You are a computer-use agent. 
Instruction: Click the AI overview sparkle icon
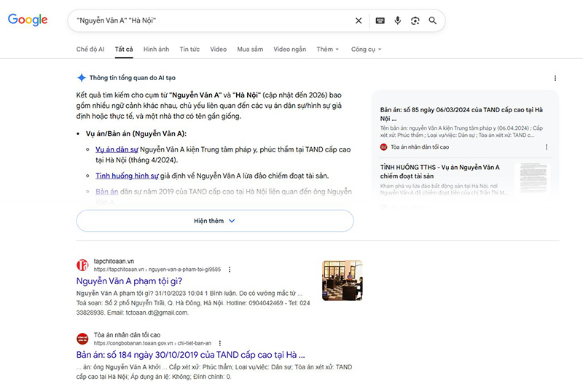coord(82,78)
